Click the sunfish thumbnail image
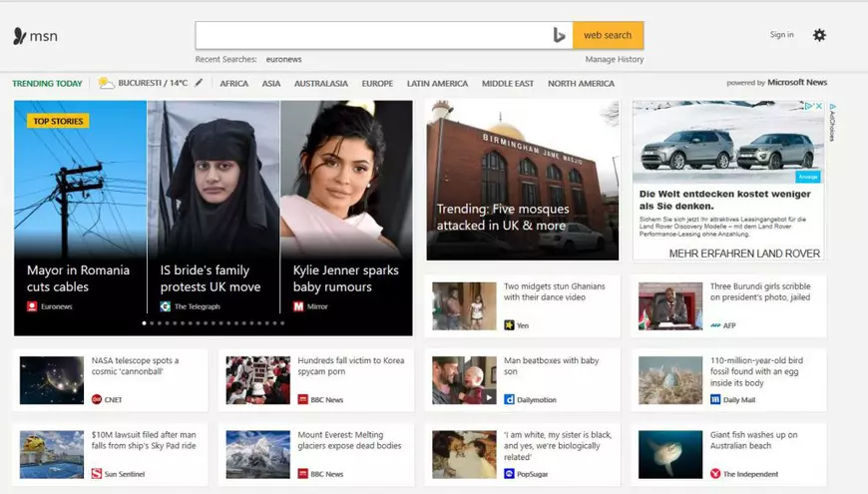The width and height of the screenshot is (868, 494). (669, 454)
